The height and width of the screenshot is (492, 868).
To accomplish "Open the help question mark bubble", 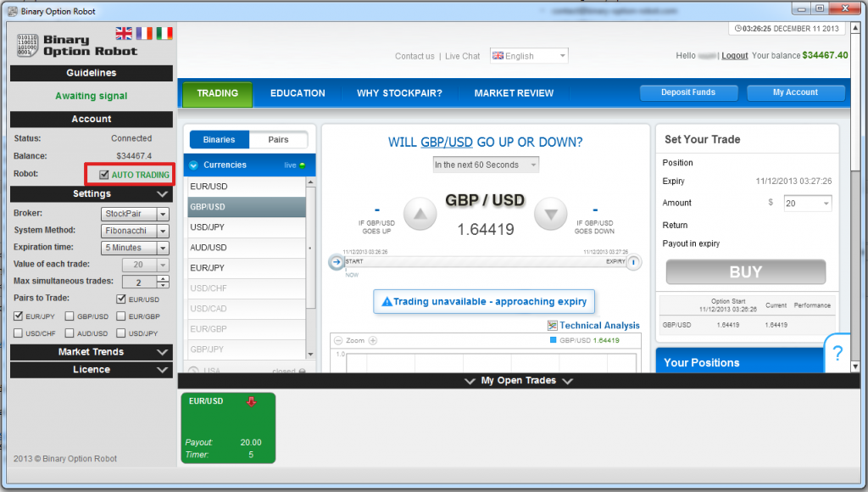I will point(837,353).
